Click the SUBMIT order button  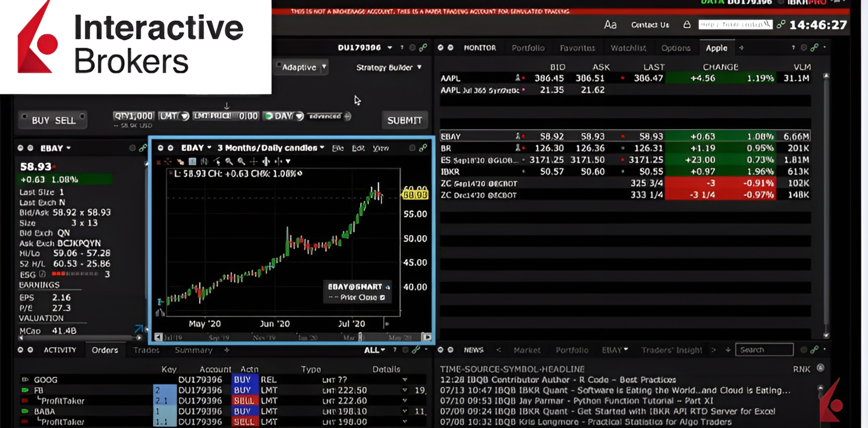(405, 120)
